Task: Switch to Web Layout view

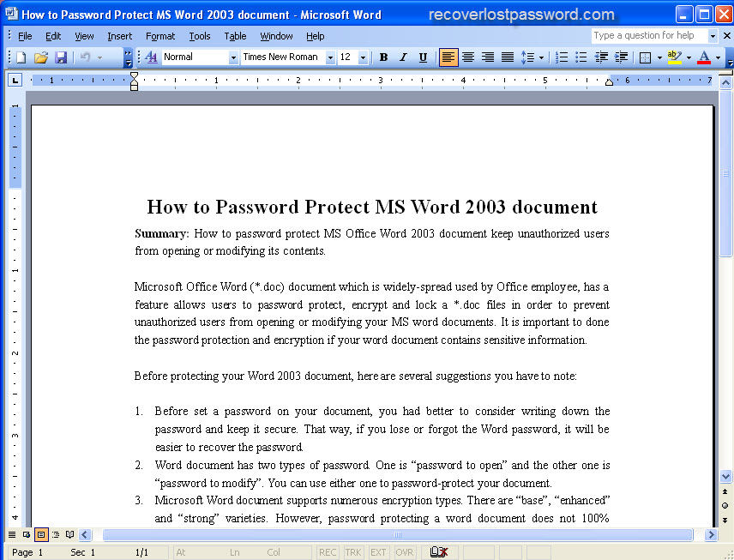Action: (x=27, y=534)
